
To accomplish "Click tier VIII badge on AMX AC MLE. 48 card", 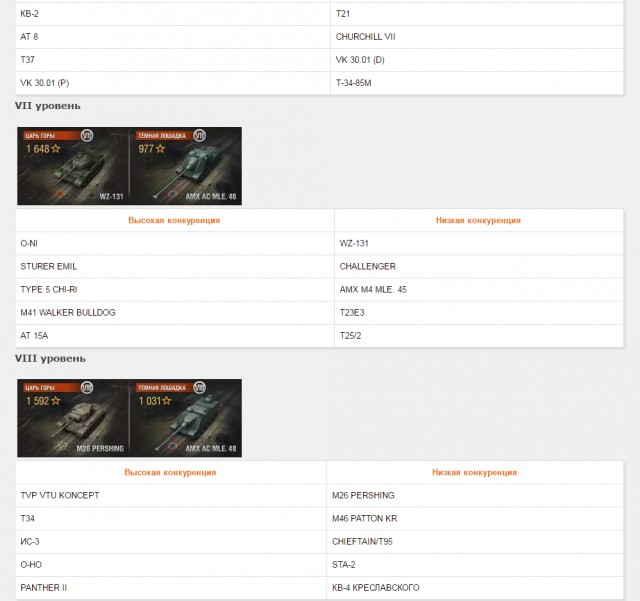I will coord(199,387).
